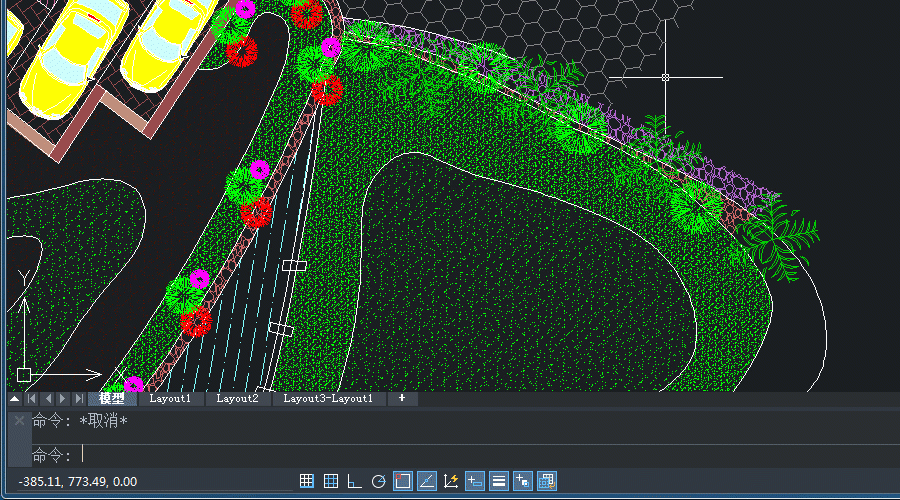This screenshot has width=900, height=500.
Task: Switch to the 模型 model tab
Action: tap(111, 398)
